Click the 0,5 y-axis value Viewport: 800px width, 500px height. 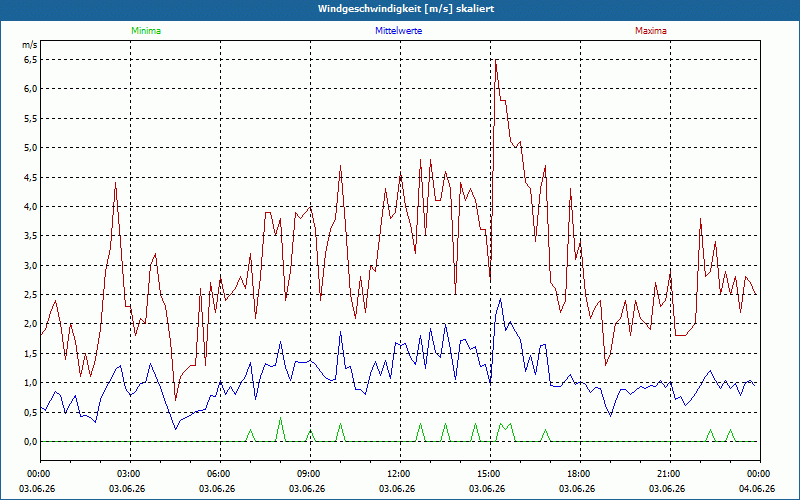click(30, 412)
